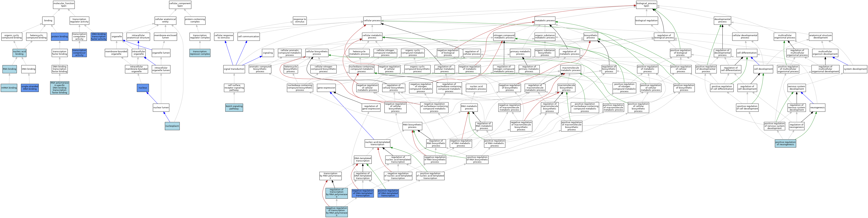
Task: Select the 'transcription coregulator activity' node
Action: (79, 36)
